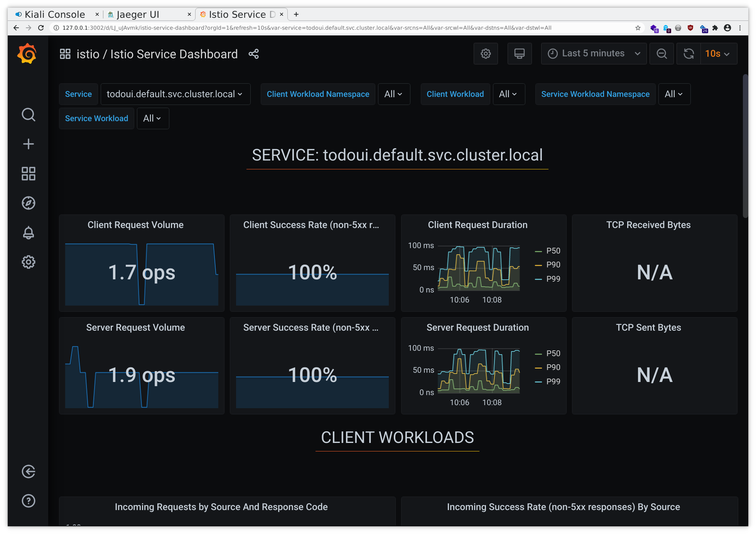
Task: Open Alerting via the bell icon
Action: pos(29,233)
